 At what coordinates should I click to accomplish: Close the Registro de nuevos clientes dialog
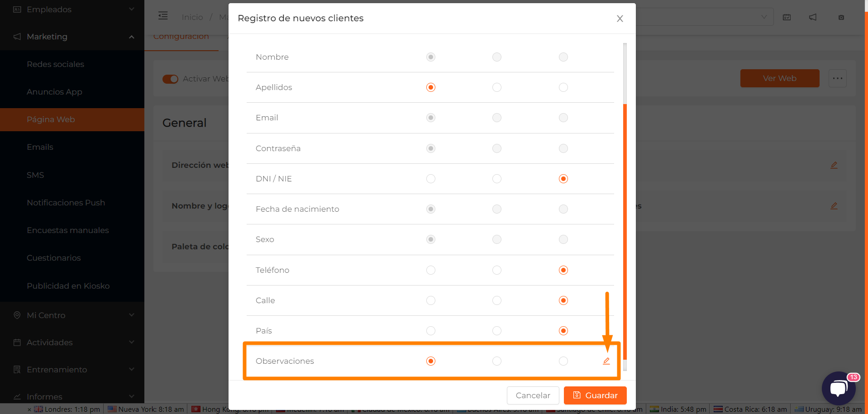(x=620, y=19)
